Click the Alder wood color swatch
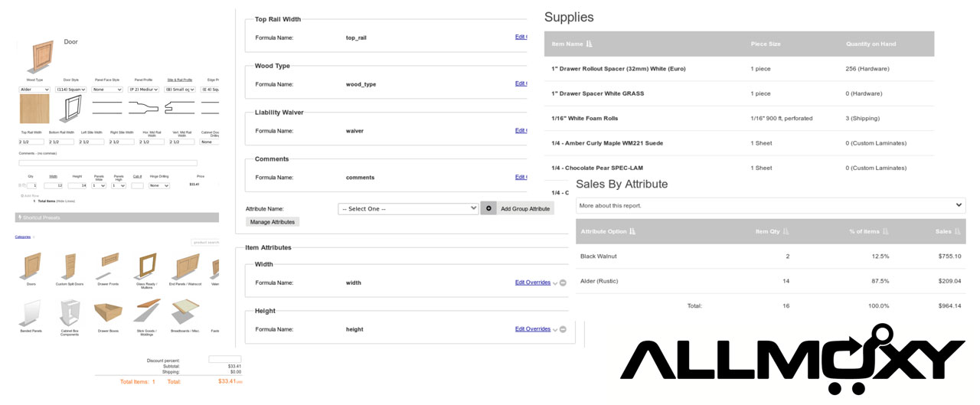 click(x=34, y=109)
